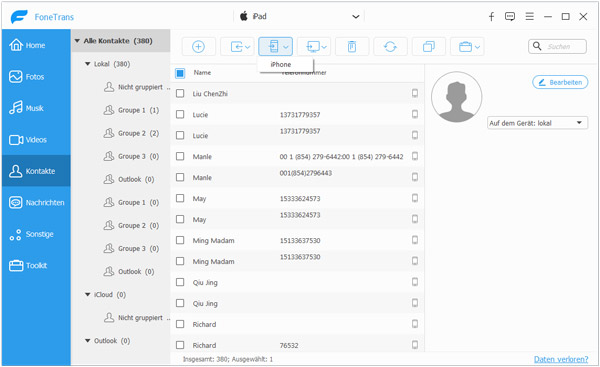The width and height of the screenshot is (600, 367).
Task: Click the delete trash icon
Action: [x=352, y=47]
